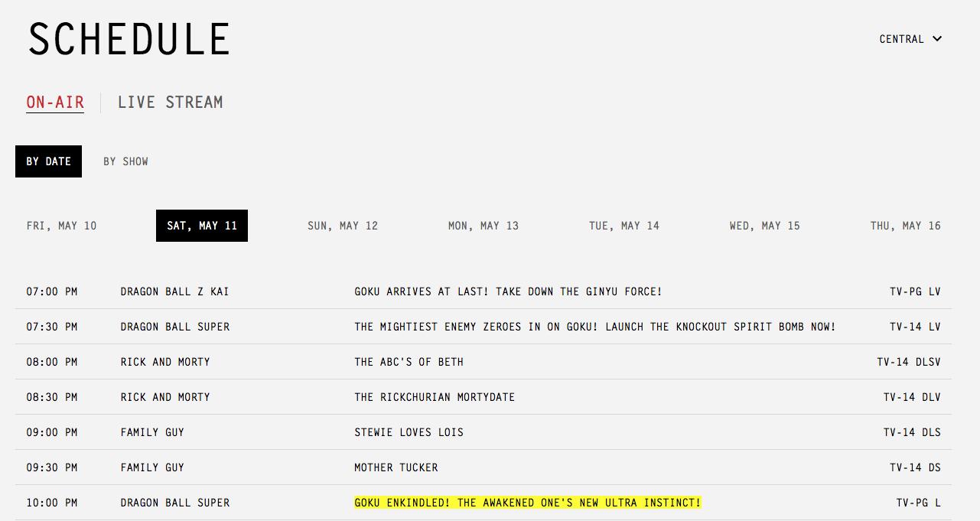980x521 pixels.
Task: Click 'Mother Tucker' episode title
Action: (396, 467)
